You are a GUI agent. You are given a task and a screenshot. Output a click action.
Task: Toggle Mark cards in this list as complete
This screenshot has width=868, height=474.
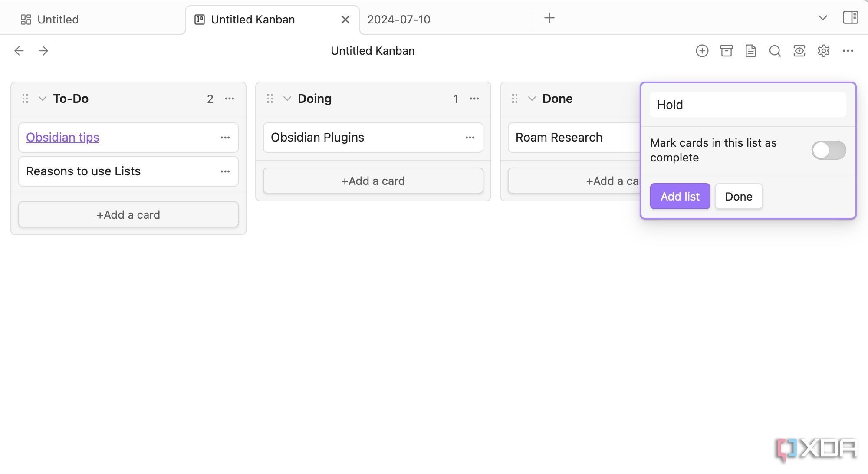point(829,151)
